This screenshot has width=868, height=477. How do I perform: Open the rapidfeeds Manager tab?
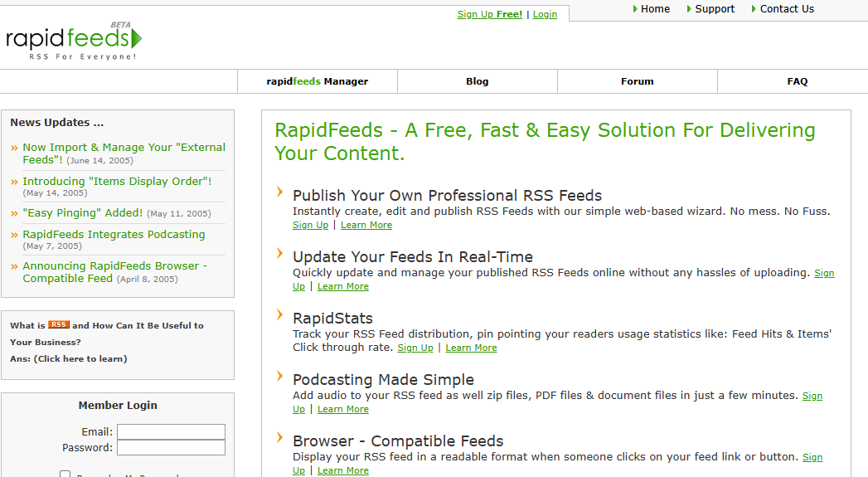coord(318,81)
